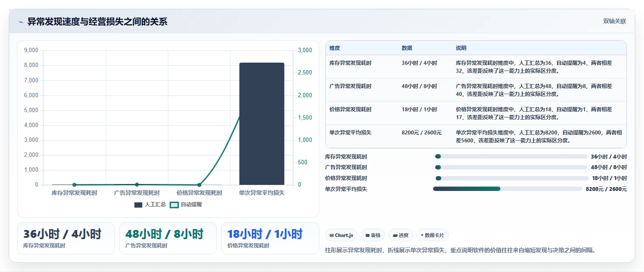
Task: Click the line point above 库存异常发现耗时
Action: point(74,185)
